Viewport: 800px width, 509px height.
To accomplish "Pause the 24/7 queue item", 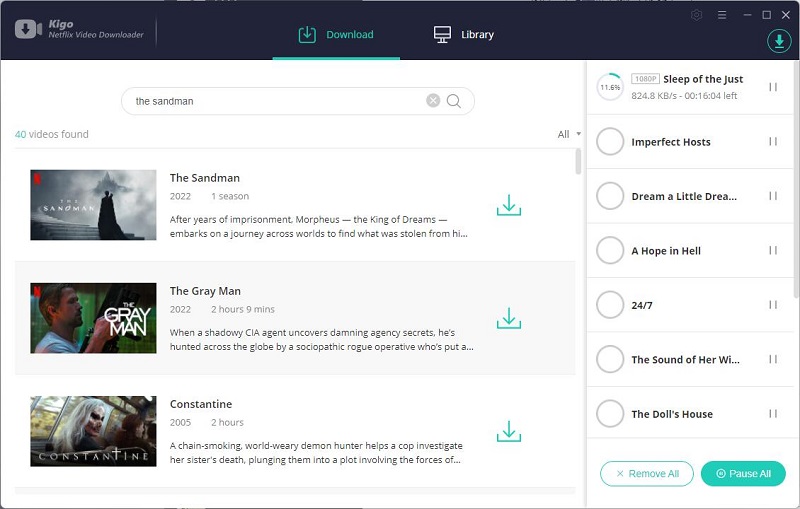I will [x=773, y=305].
